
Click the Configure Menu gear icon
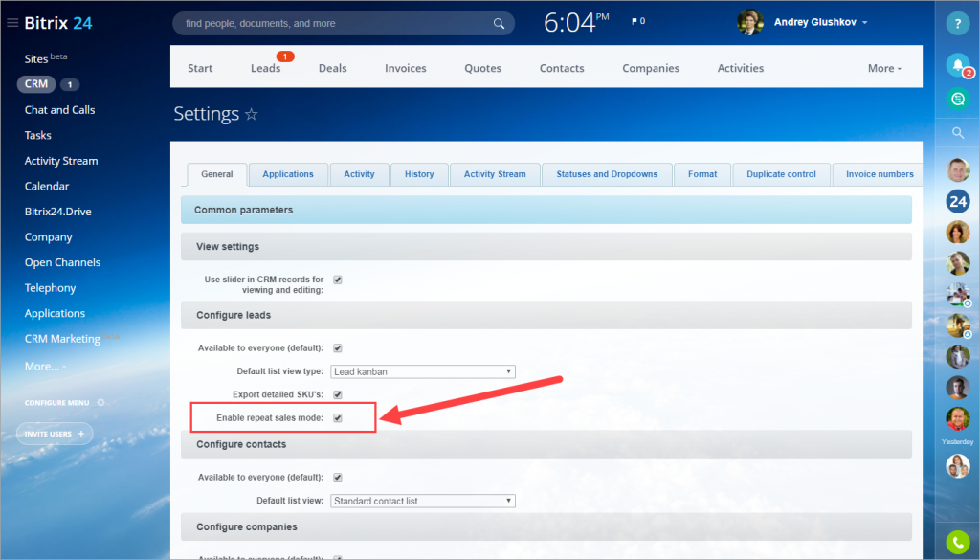pyautogui.click(x=100, y=402)
